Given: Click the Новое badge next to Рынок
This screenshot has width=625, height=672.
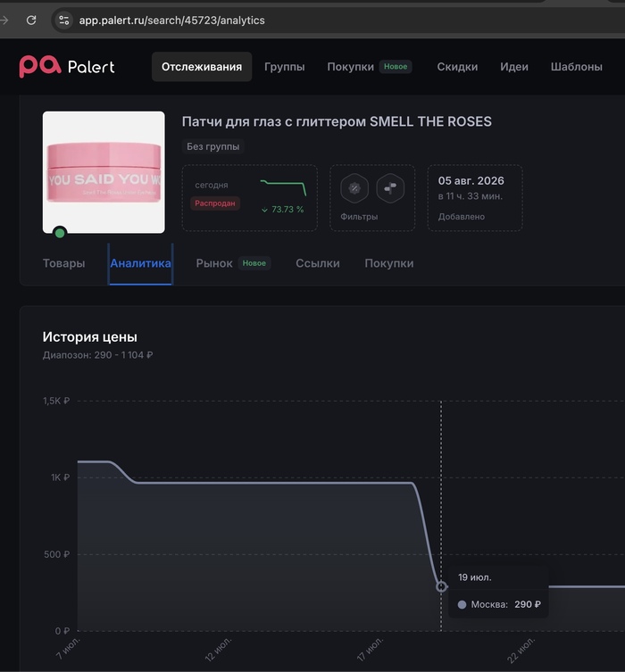Looking at the screenshot, I should 254,263.
